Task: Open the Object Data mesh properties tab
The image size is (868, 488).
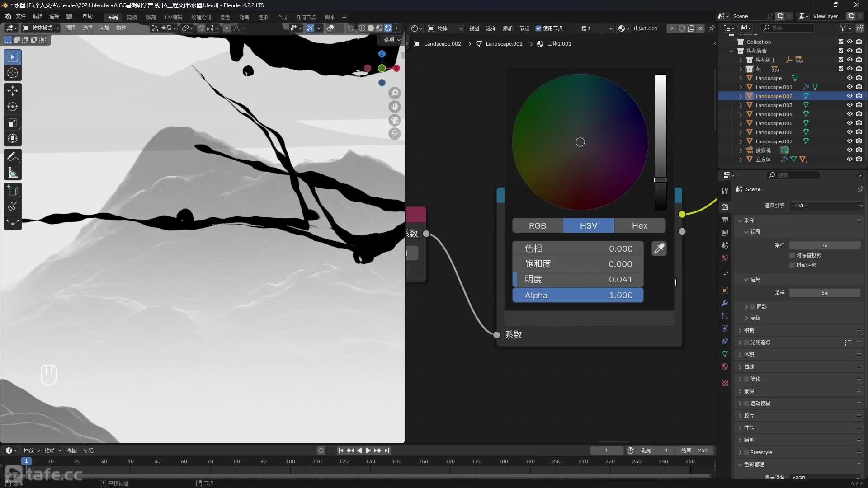Action: 725,354
